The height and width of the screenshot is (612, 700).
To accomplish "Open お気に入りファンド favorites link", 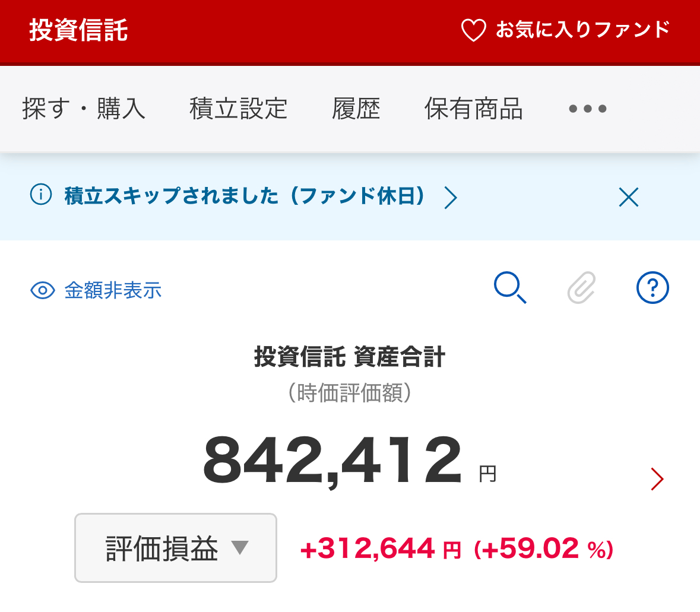I will coord(582,30).
